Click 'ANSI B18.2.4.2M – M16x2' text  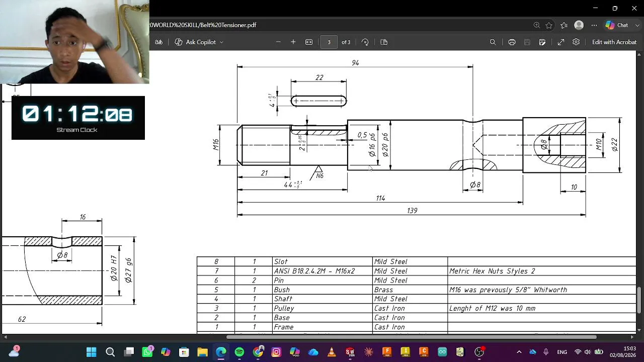click(314, 271)
